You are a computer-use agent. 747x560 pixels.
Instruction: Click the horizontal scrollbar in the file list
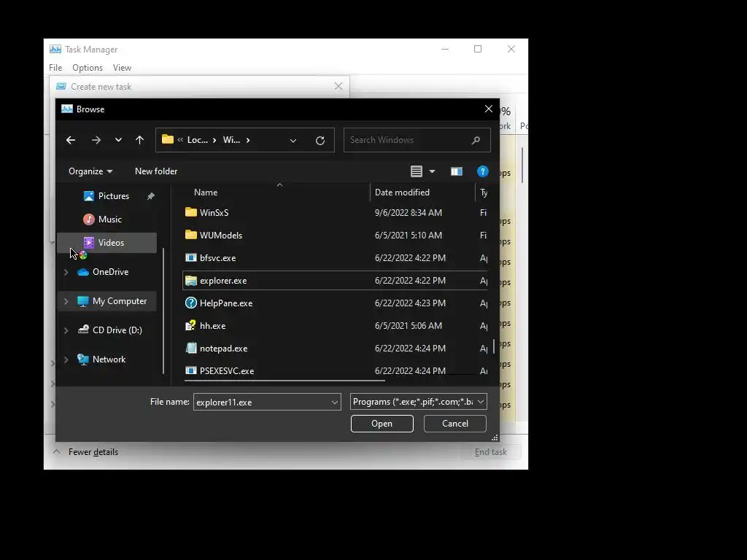pos(285,381)
